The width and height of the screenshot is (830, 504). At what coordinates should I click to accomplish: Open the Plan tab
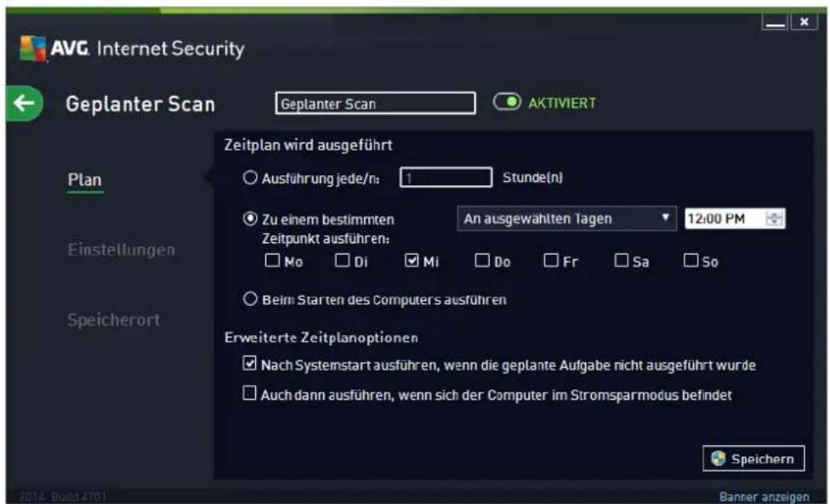click(85, 180)
